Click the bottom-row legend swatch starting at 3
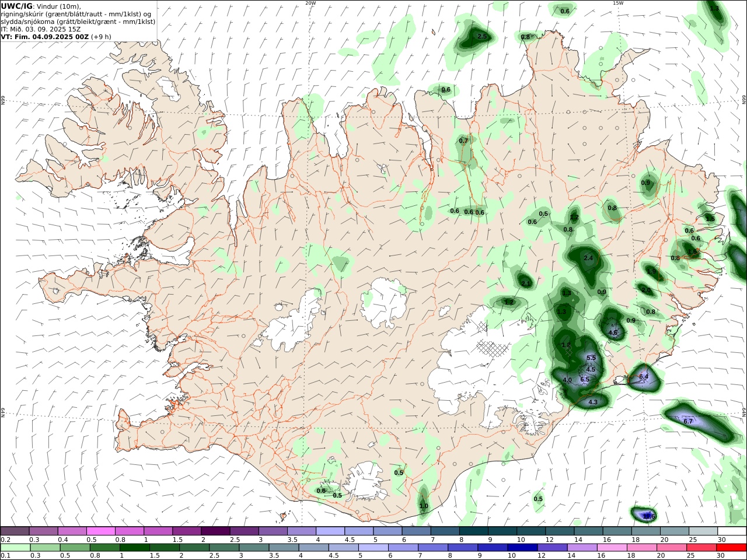 [x=254, y=548]
